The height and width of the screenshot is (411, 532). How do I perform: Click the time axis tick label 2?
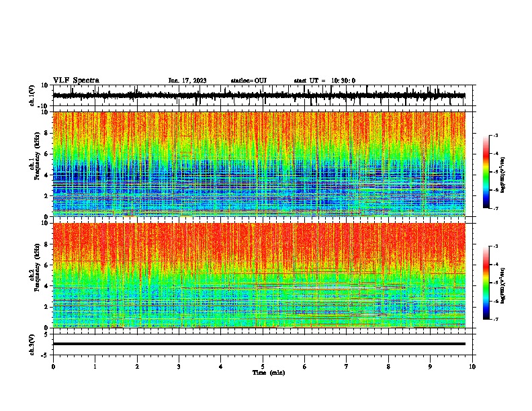click(x=137, y=367)
